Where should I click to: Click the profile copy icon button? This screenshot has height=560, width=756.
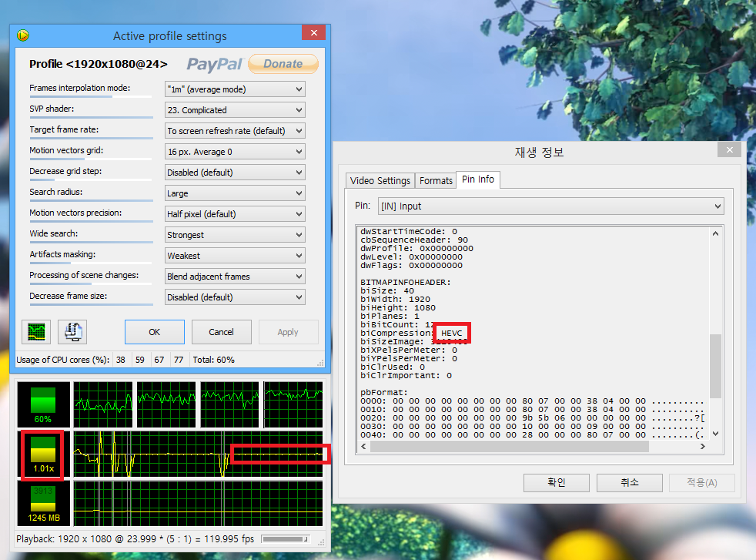[x=72, y=332]
